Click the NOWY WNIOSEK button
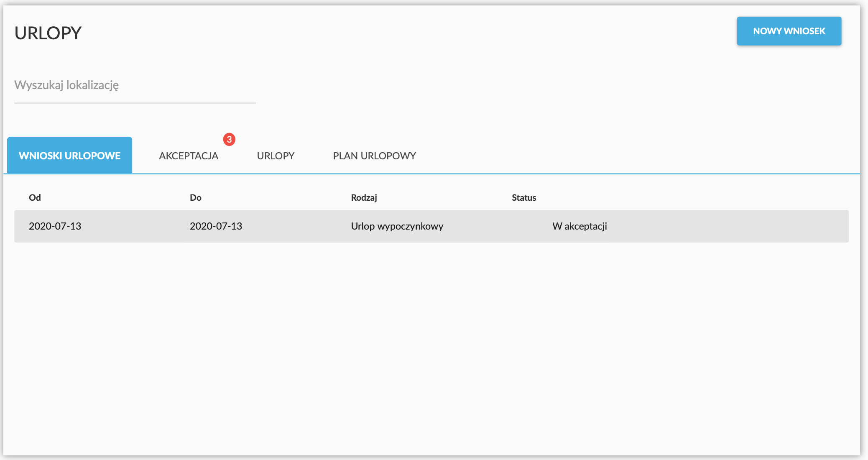The width and height of the screenshot is (868, 460). 789,31
